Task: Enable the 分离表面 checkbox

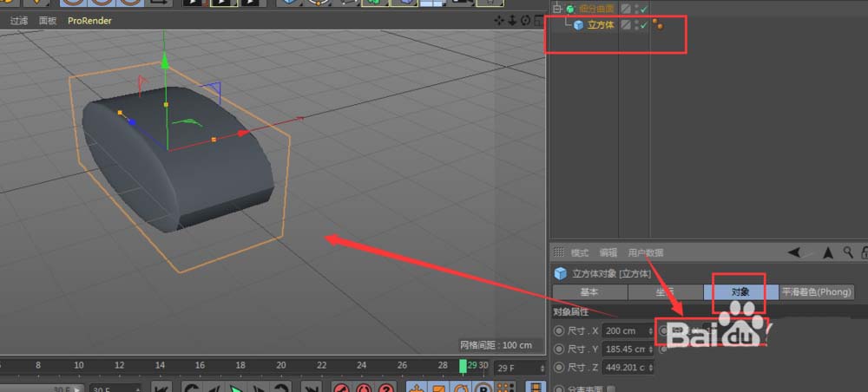Action: click(x=612, y=389)
